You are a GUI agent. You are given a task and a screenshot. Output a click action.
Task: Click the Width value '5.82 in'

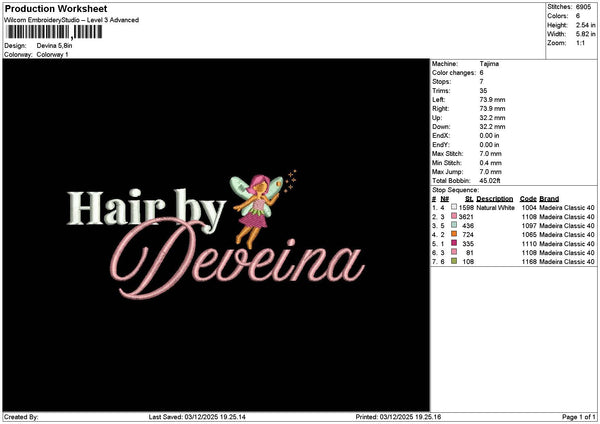point(585,34)
